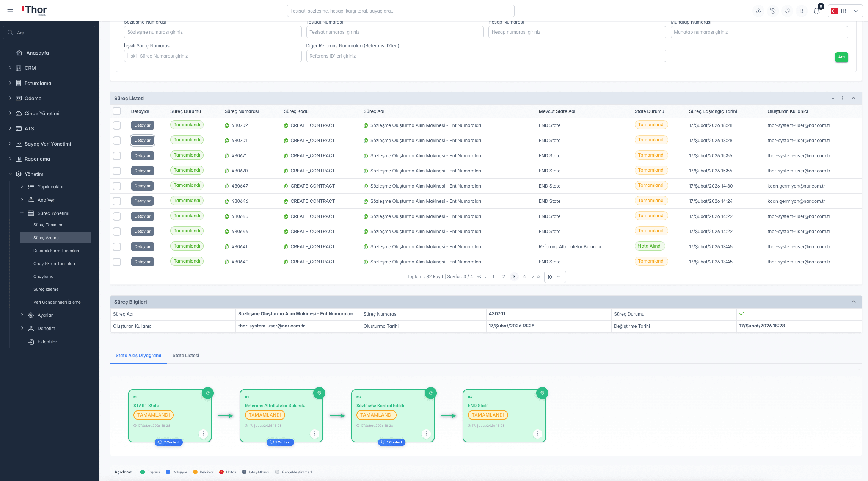
Task: Collapse the Süreç Bilgileri panel
Action: point(854,302)
